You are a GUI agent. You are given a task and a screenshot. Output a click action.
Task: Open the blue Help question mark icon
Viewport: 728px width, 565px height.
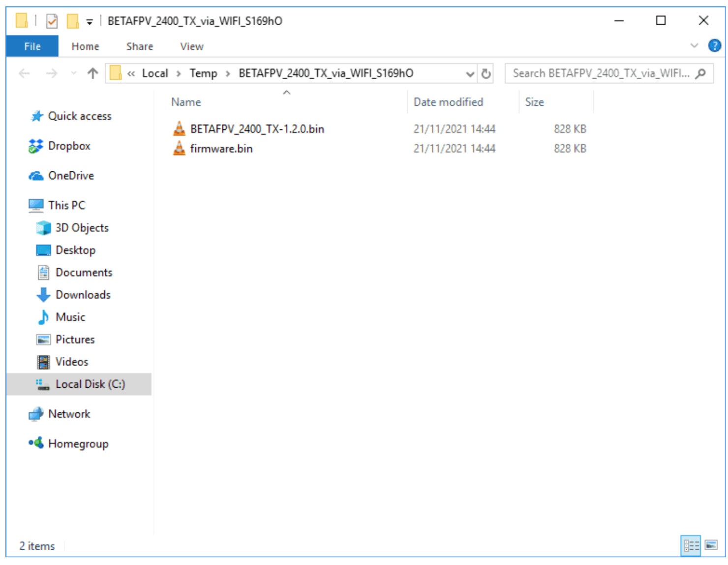[714, 46]
